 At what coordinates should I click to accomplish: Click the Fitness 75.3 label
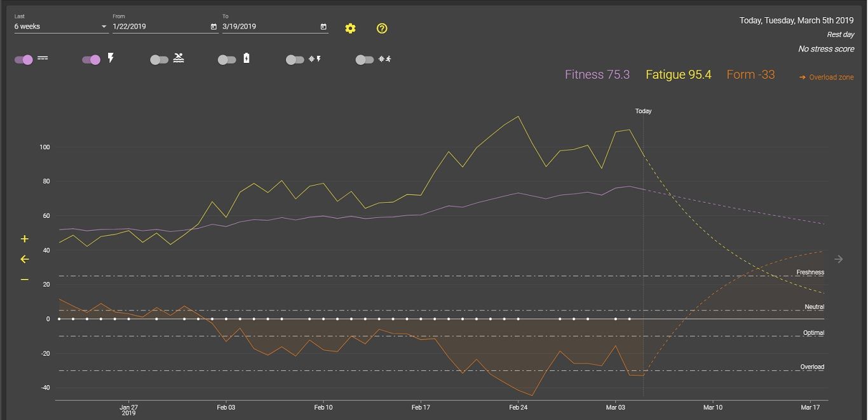point(597,75)
